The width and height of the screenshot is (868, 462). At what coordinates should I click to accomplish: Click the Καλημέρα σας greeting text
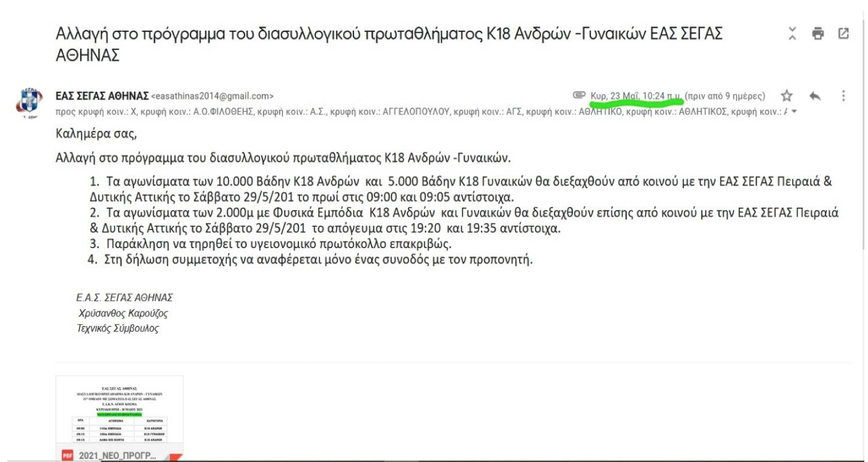click(96, 134)
